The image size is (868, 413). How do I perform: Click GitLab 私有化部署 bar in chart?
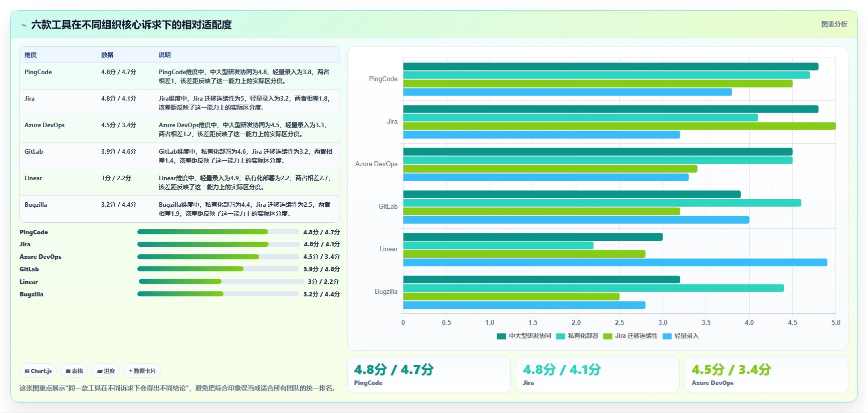pos(602,203)
